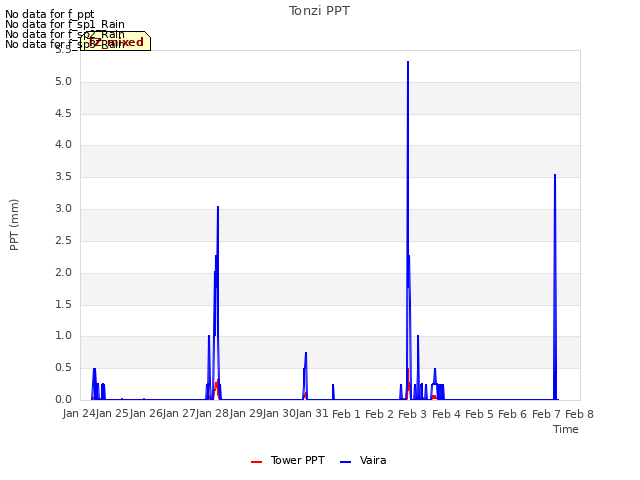Click the Vaira spike on Feb 7

(555, 286)
